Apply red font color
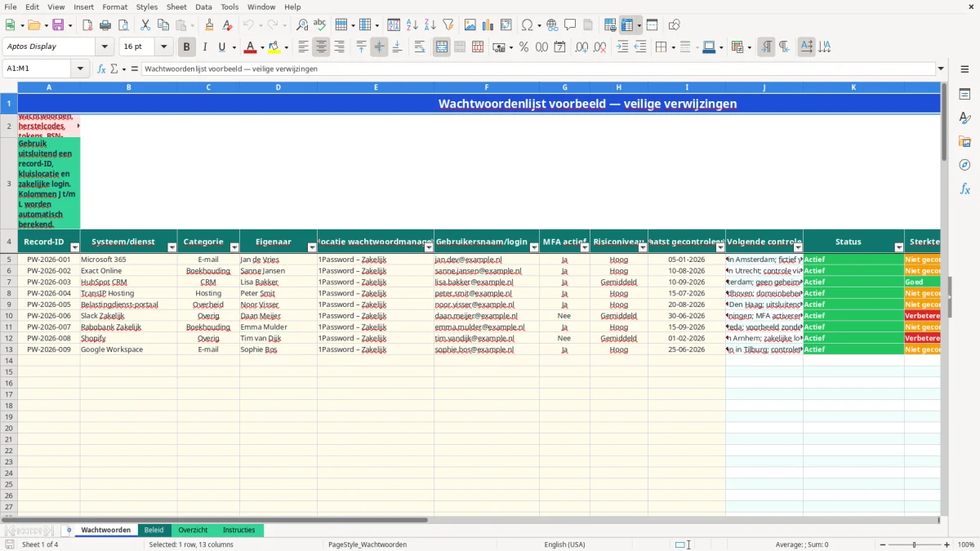This screenshot has width=980, height=551. 251,47
